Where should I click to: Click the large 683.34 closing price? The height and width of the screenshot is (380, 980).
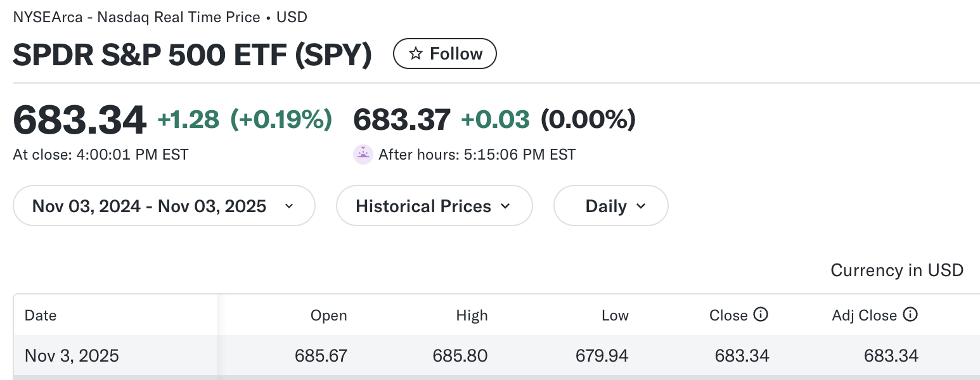click(80, 120)
